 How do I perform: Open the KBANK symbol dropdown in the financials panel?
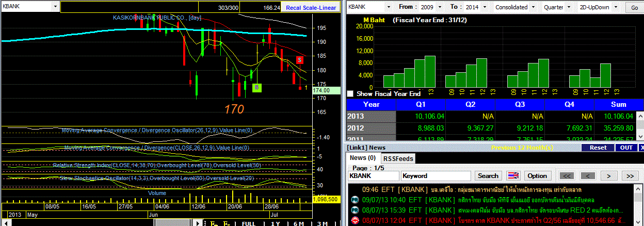(390, 7)
